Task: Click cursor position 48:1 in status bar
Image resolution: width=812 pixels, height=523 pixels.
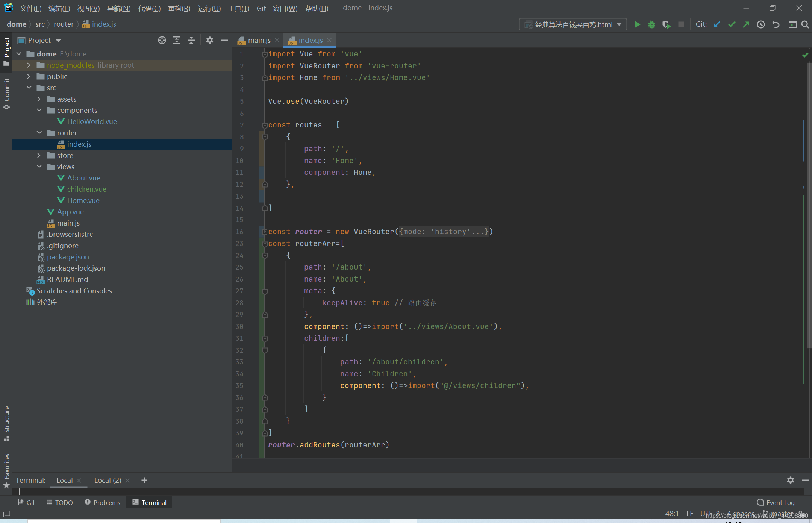Action: tap(672, 514)
